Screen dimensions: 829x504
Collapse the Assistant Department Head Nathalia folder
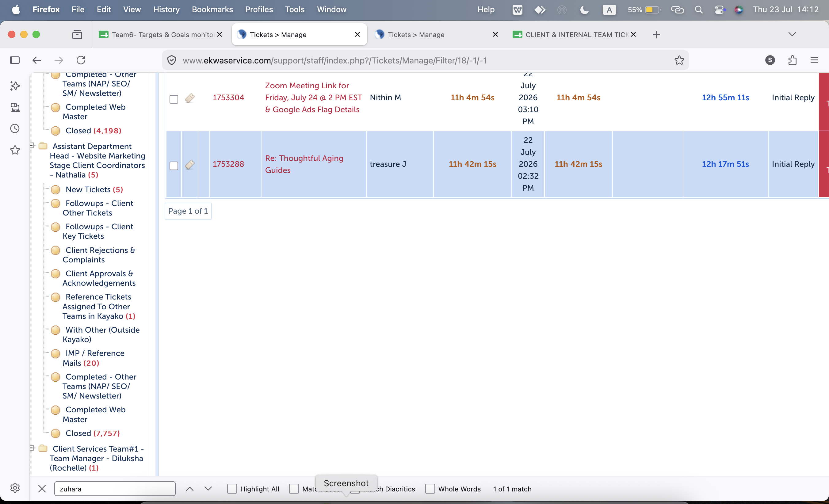point(32,146)
